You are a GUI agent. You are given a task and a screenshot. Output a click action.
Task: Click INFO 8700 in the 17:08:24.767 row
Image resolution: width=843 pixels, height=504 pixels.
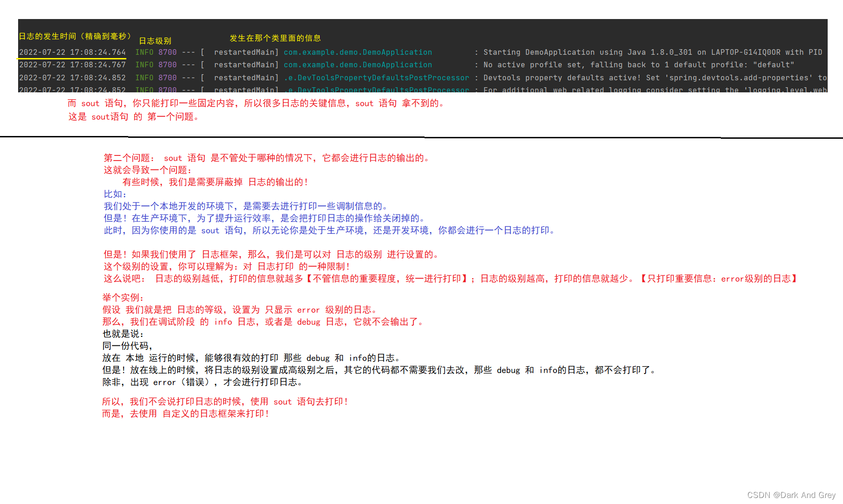[156, 65]
